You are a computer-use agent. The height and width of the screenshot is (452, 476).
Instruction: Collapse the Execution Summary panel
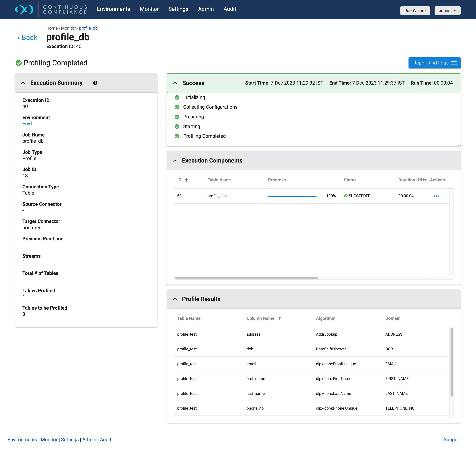(23, 83)
